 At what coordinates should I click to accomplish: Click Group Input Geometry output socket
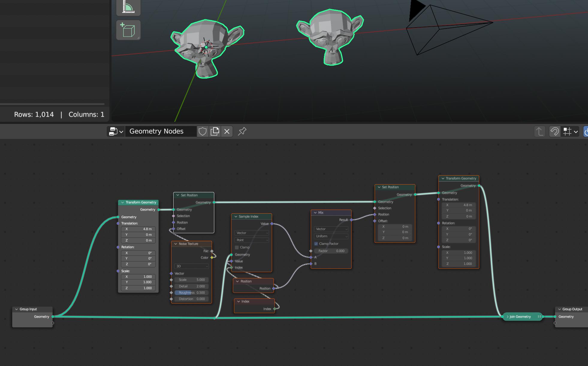53,317
